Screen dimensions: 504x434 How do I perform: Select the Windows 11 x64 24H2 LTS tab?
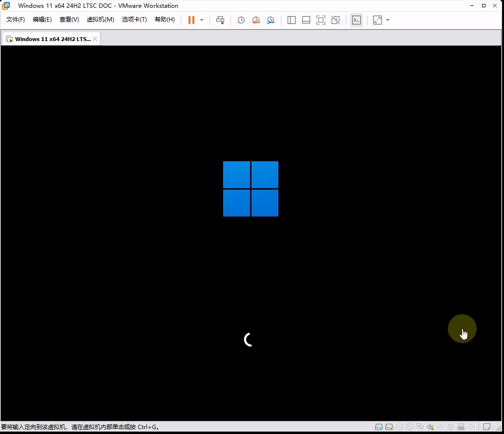(x=53, y=39)
